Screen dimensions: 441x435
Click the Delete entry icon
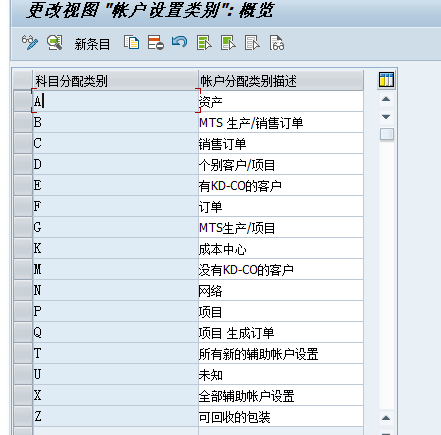point(156,43)
